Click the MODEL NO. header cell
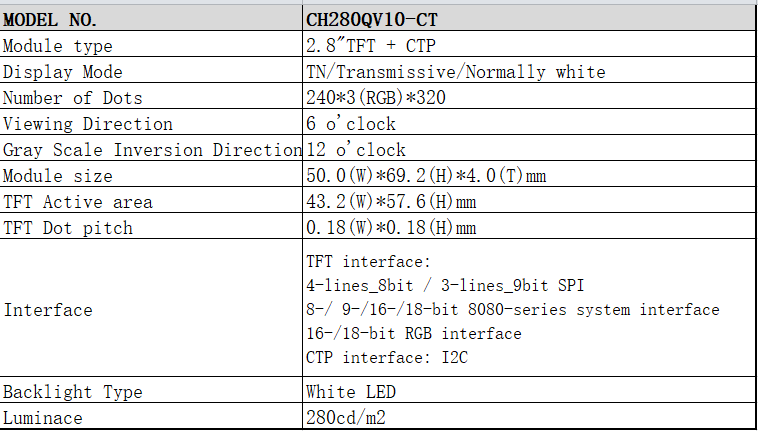Screen dimensions: 758x431 [x=58, y=20]
